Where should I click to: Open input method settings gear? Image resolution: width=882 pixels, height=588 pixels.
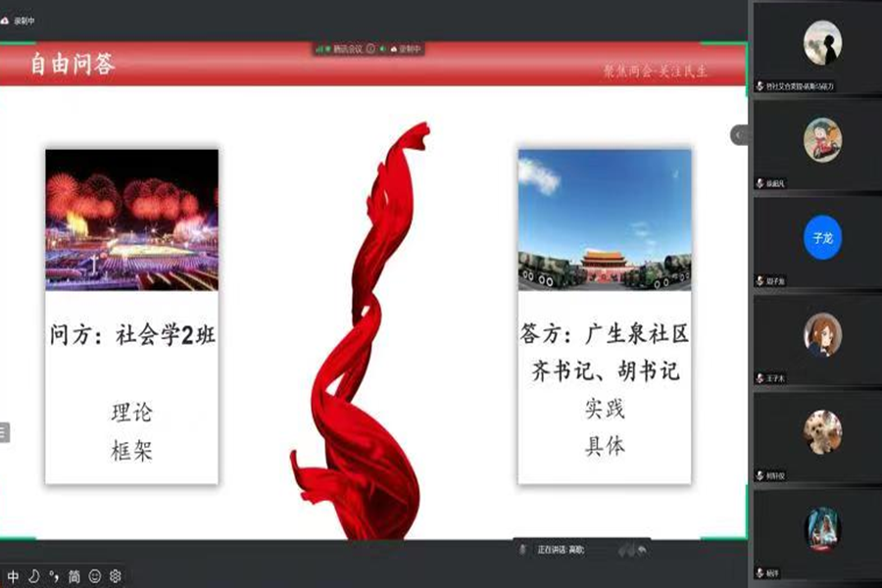coord(115,577)
